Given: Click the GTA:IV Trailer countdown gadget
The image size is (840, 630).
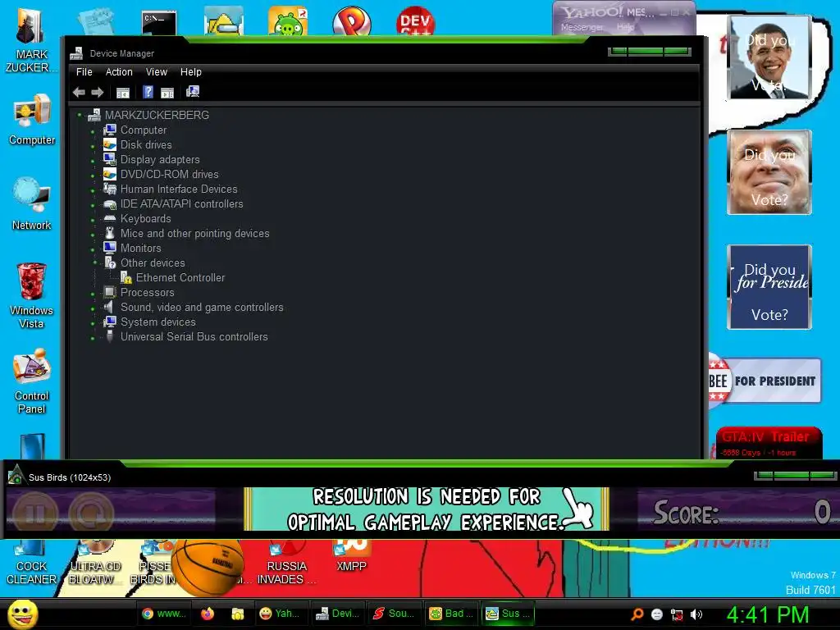Looking at the screenshot, I should (769, 443).
